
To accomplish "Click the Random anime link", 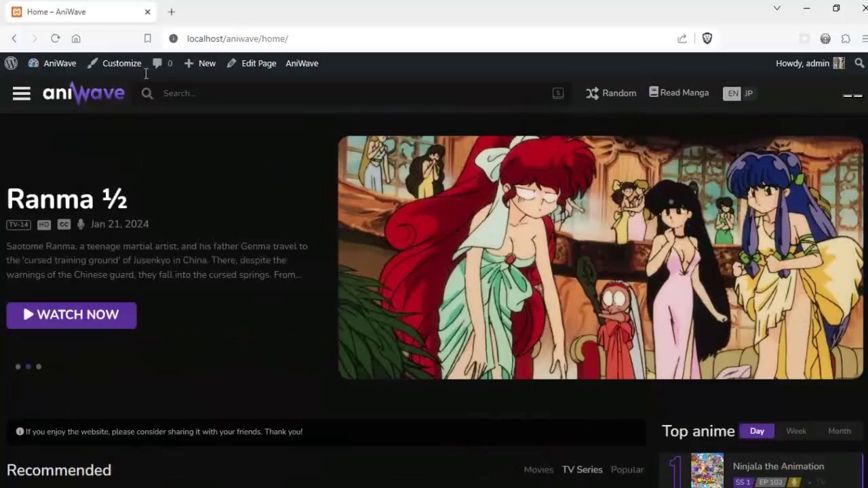I will [x=611, y=94].
